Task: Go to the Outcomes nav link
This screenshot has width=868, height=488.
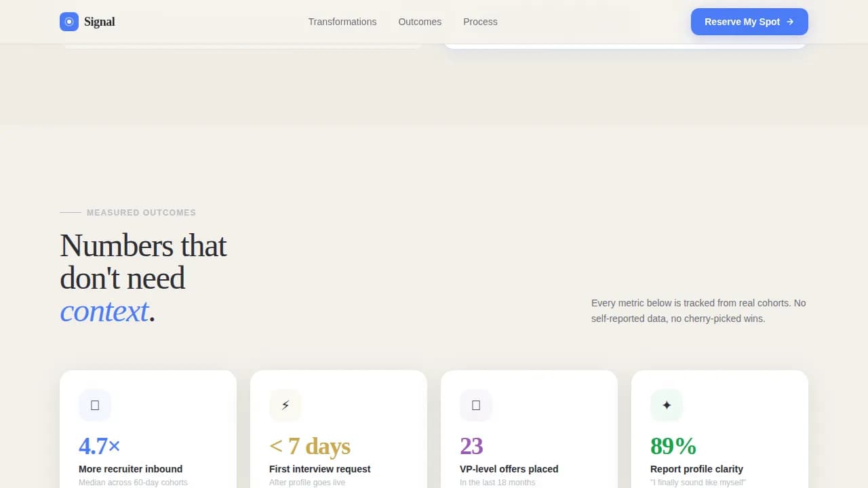Action: [x=420, y=22]
